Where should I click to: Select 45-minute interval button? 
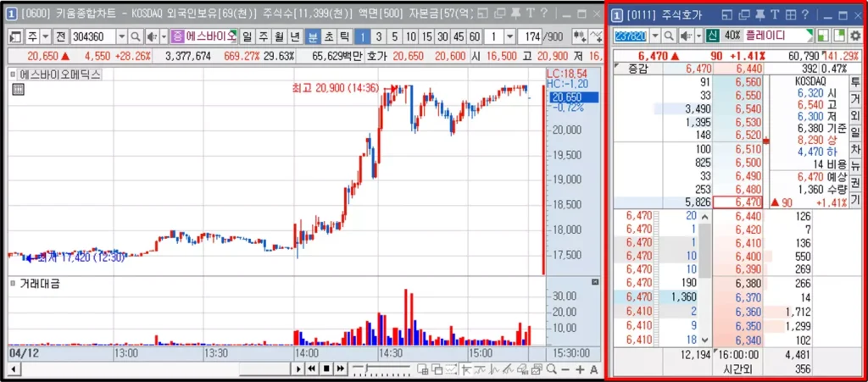(459, 37)
